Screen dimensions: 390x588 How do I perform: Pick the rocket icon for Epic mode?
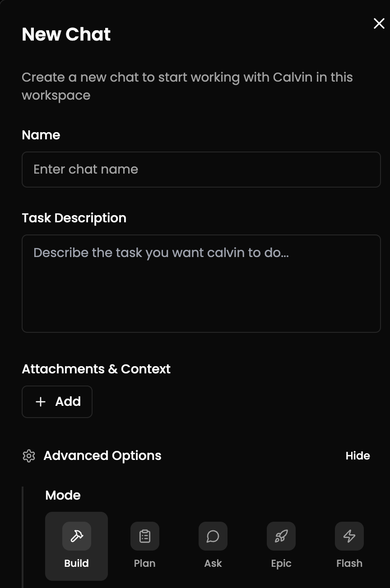pos(281,536)
